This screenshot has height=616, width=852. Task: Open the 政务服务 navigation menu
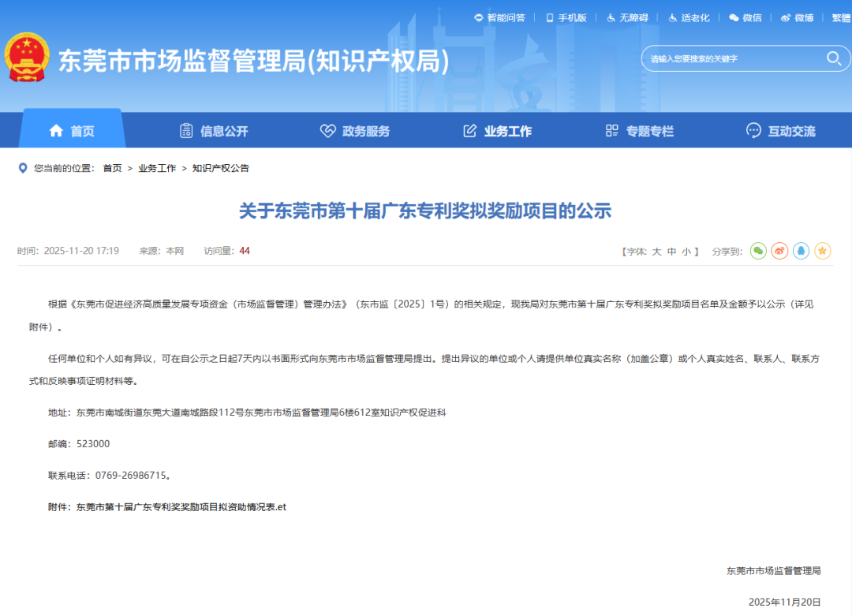(355, 131)
